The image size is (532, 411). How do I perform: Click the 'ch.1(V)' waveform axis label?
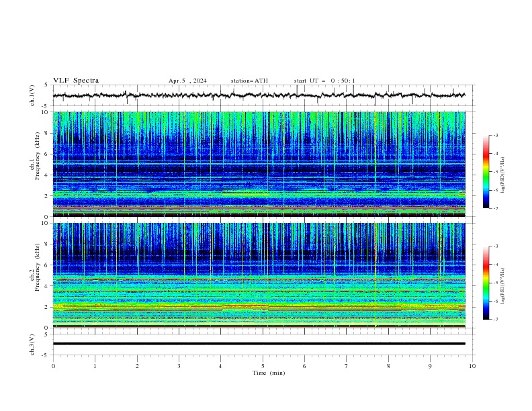(32, 95)
